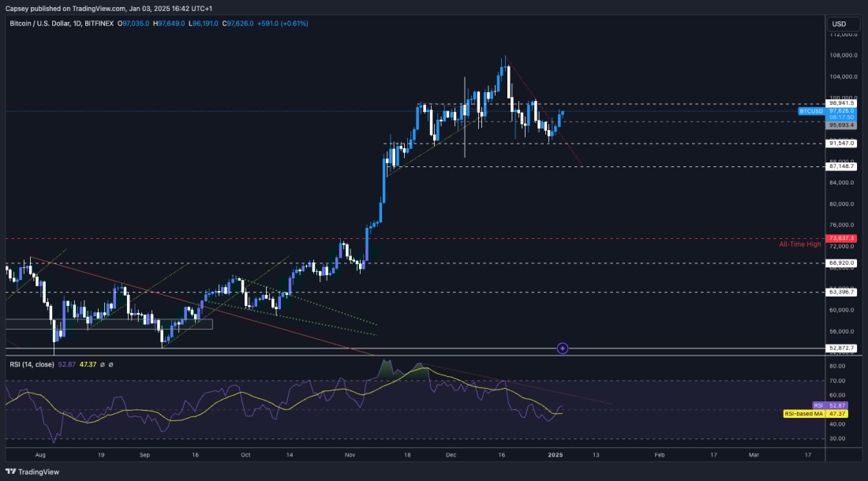Open the BITFINEX exchange selector in the legend
The width and height of the screenshot is (868, 481).
(x=98, y=24)
